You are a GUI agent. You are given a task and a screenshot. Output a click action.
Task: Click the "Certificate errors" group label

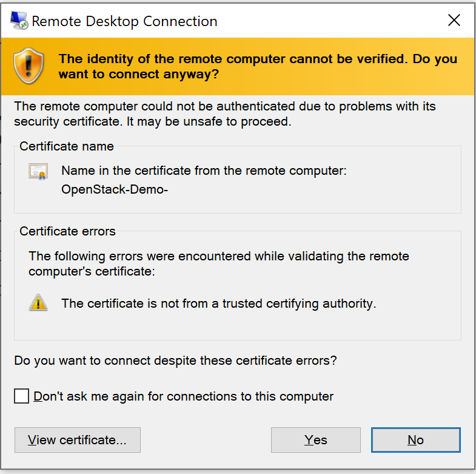click(x=67, y=231)
